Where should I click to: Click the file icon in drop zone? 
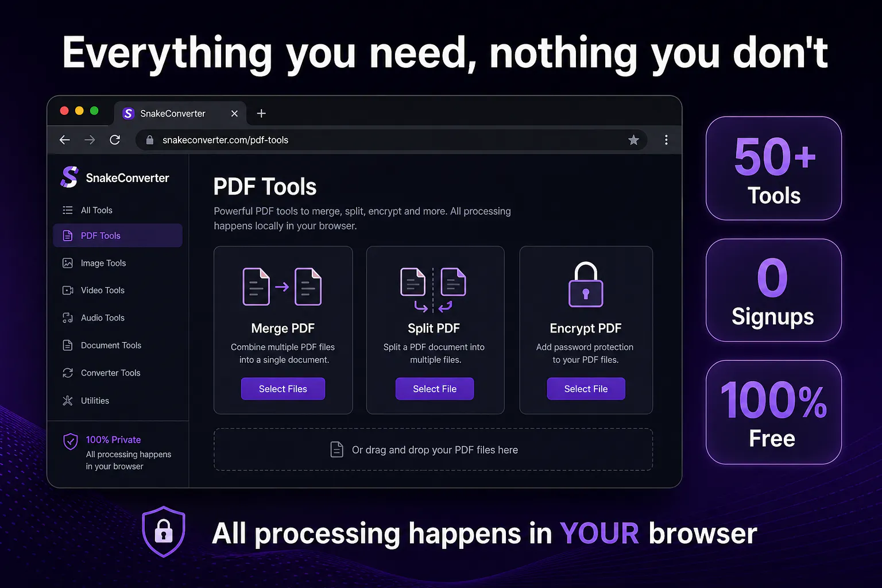(337, 450)
